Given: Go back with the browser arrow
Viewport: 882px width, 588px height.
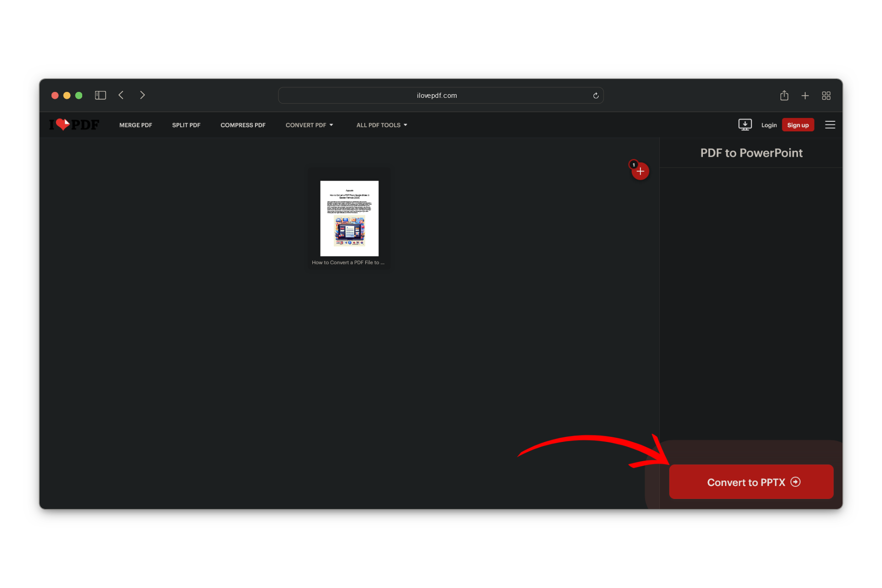Looking at the screenshot, I should (121, 95).
